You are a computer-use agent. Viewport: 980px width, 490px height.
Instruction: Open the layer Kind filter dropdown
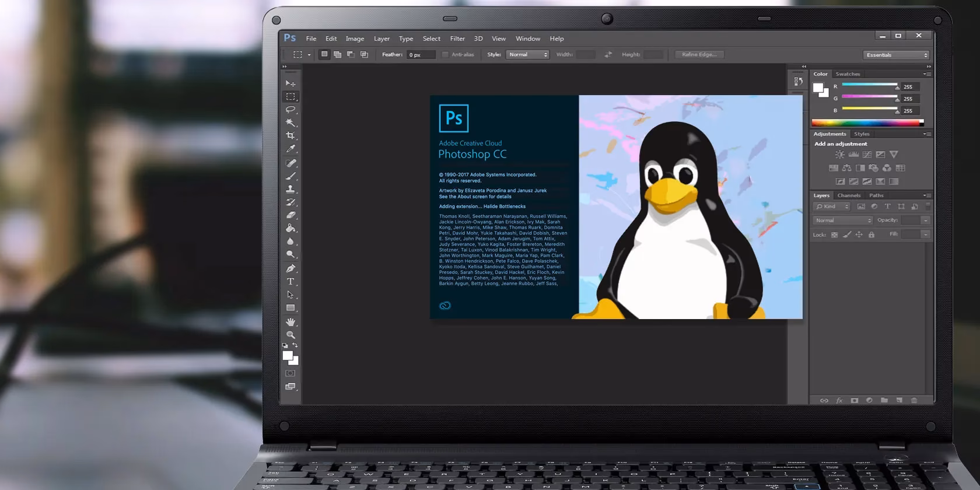tap(832, 206)
